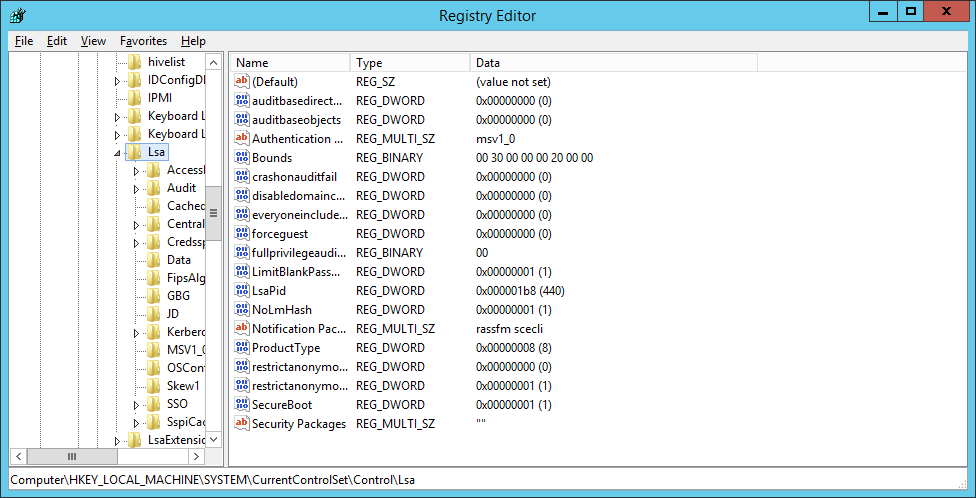Click the SecureBoot DWORD value icon

click(241, 405)
